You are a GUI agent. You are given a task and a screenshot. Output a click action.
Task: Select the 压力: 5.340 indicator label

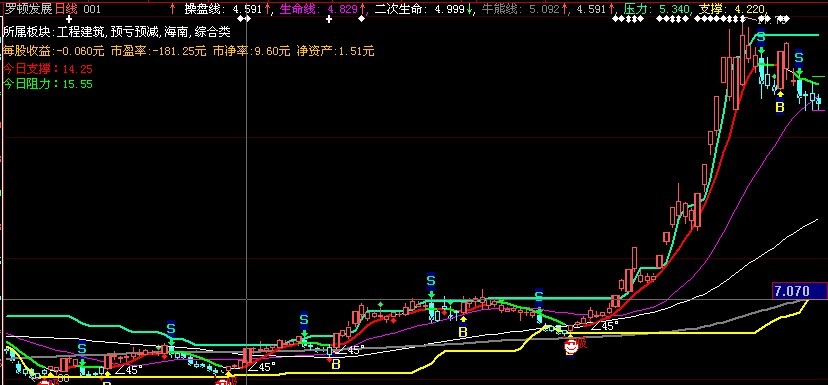(658, 9)
